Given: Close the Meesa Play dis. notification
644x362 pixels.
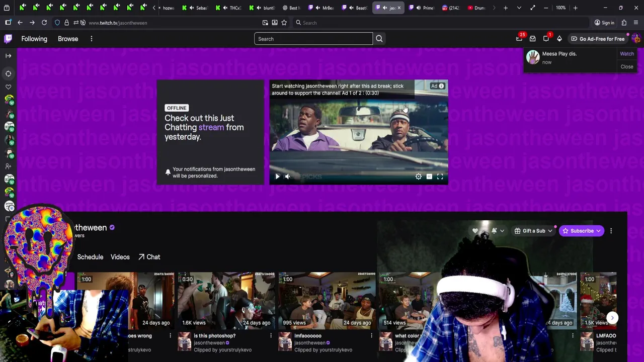Looking at the screenshot, I should 627,66.
